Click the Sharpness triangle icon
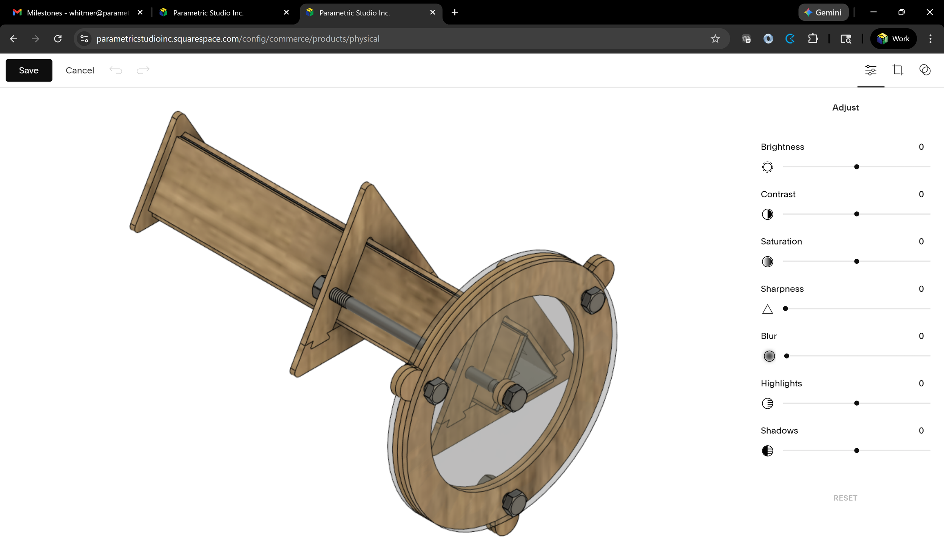The height and width of the screenshot is (560, 944). pyautogui.click(x=767, y=309)
